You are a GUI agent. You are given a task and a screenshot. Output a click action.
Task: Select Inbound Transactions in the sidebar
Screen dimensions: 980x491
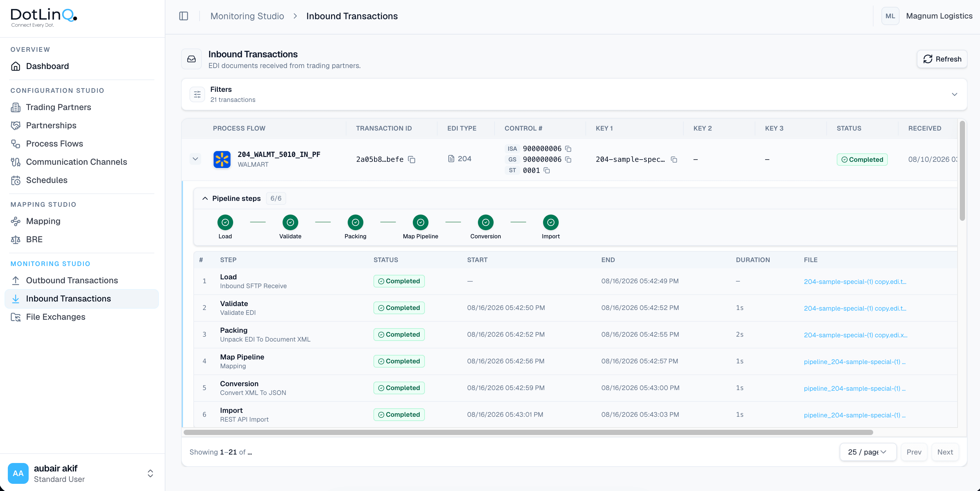(81, 299)
